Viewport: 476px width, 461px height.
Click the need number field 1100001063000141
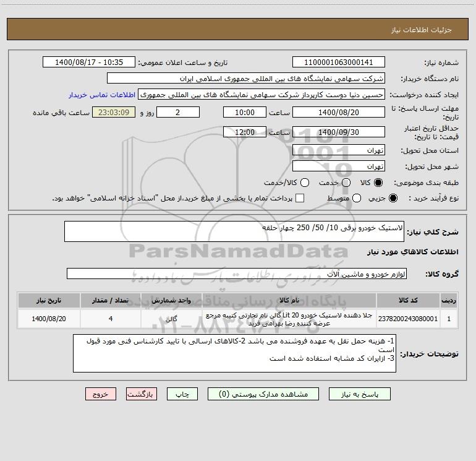[x=339, y=62]
